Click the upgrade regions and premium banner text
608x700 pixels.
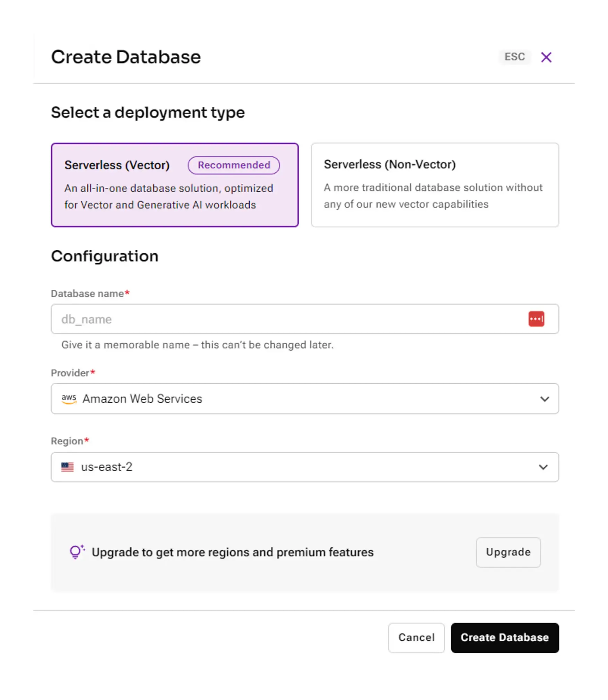point(232,552)
